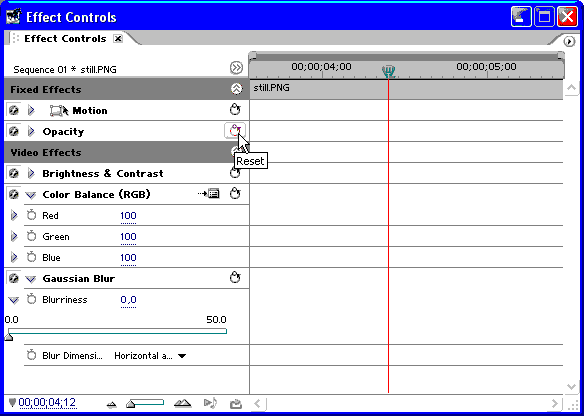Click the Blue value 100

pos(128,258)
